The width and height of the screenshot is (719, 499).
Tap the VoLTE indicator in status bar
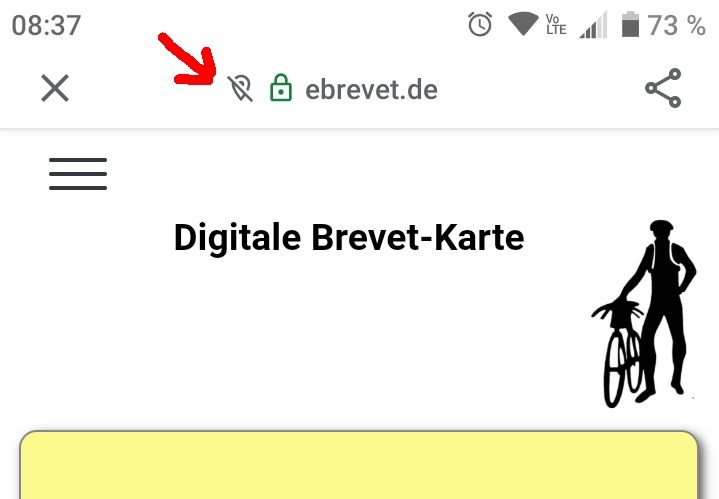pos(556,24)
